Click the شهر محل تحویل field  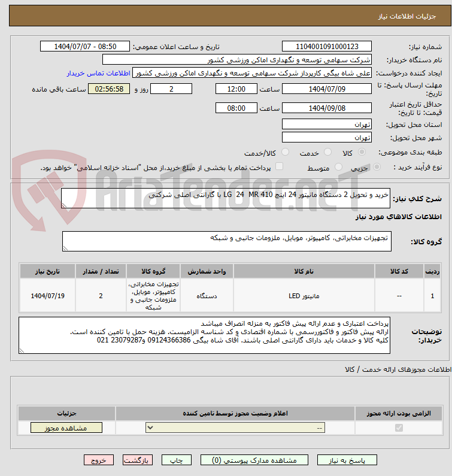click(x=327, y=138)
